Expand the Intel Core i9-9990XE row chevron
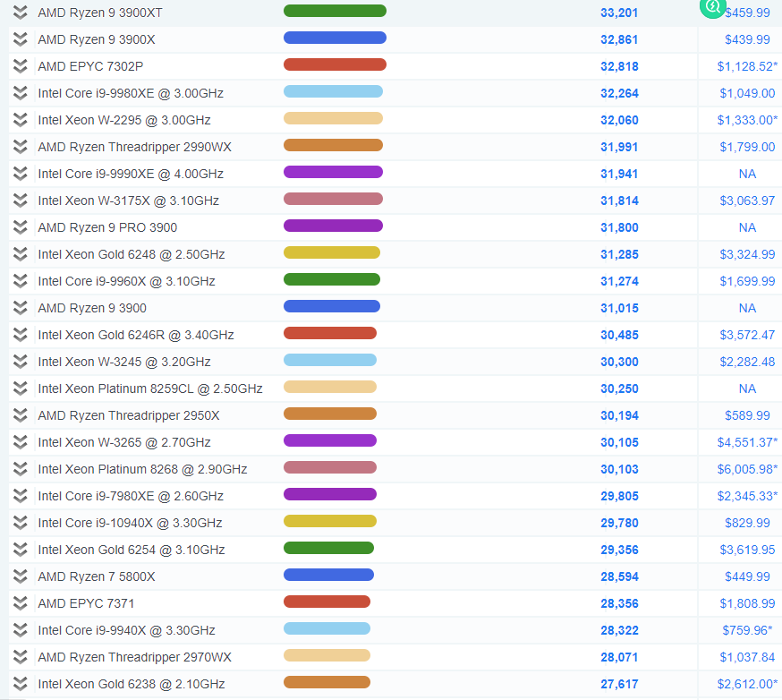Screen dimensions: 782x700 (x=20, y=174)
